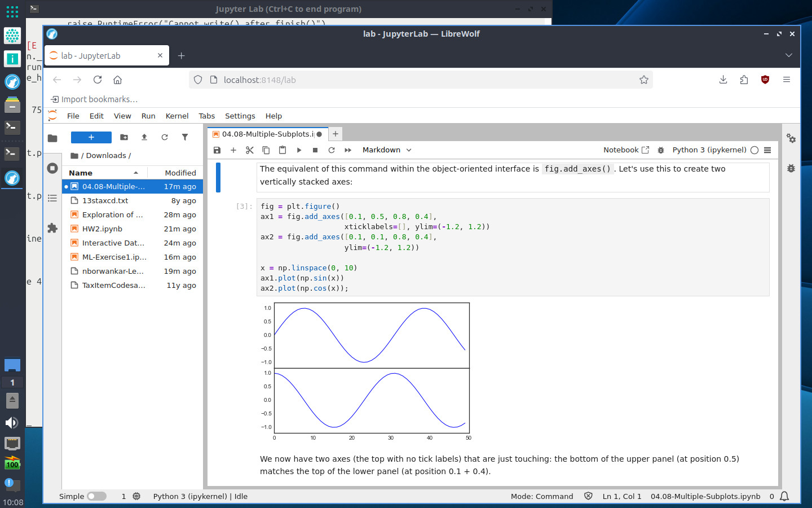Open the Markdown cell type dropdown
The image size is (812, 508).
tap(386, 150)
